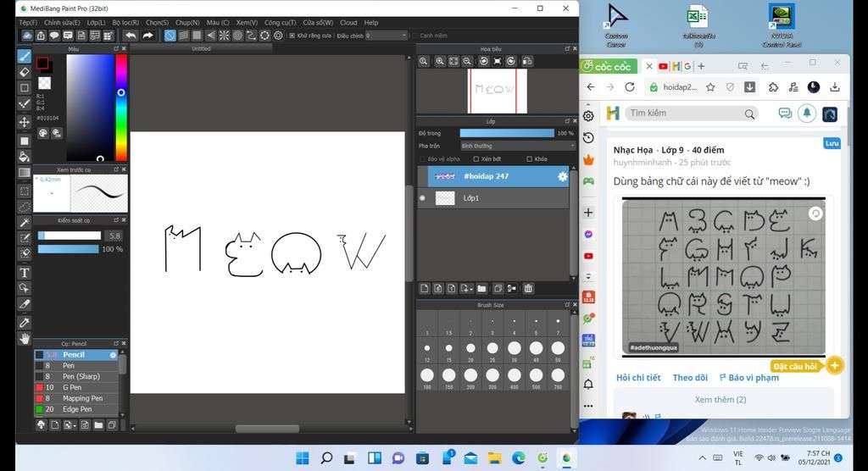Toggle Khóa layer checkbox
Image resolution: width=868 pixels, height=471 pixels.
529,159
